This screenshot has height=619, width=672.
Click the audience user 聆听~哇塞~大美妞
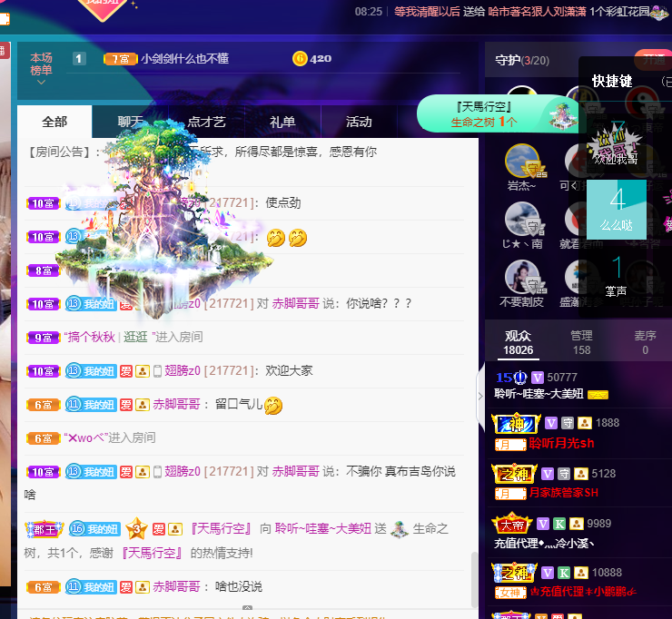[x=539, y=394]
